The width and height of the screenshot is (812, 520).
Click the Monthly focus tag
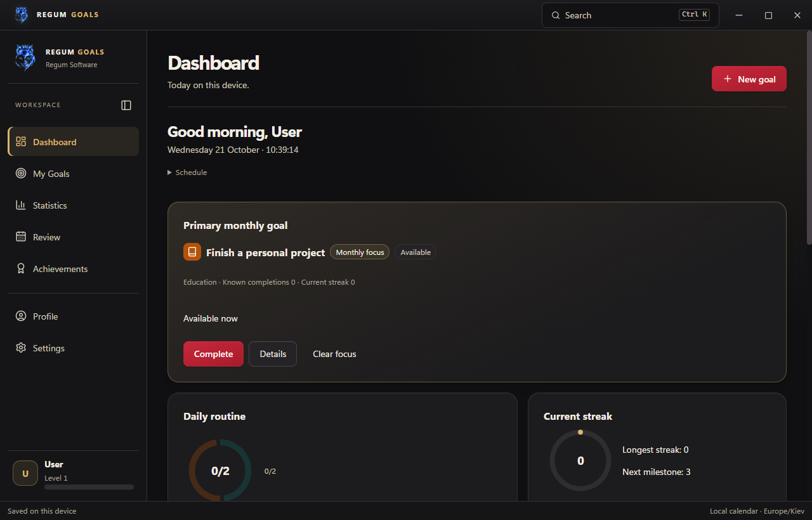360,252
